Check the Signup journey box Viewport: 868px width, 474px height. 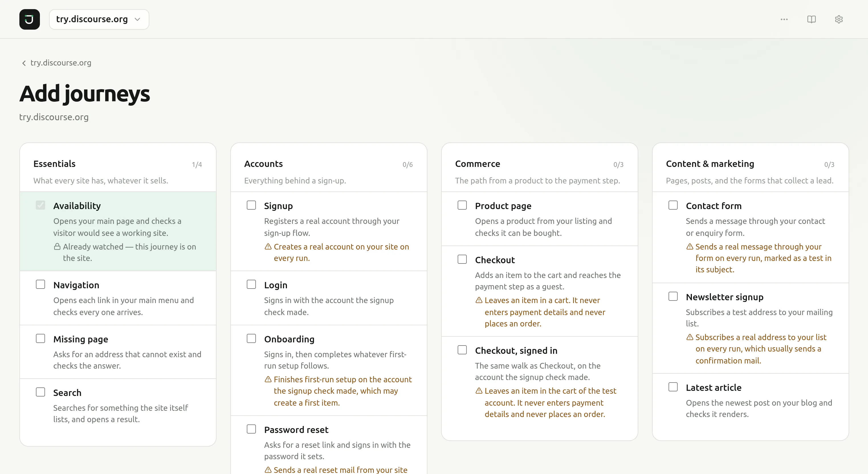tap(251, 205)
